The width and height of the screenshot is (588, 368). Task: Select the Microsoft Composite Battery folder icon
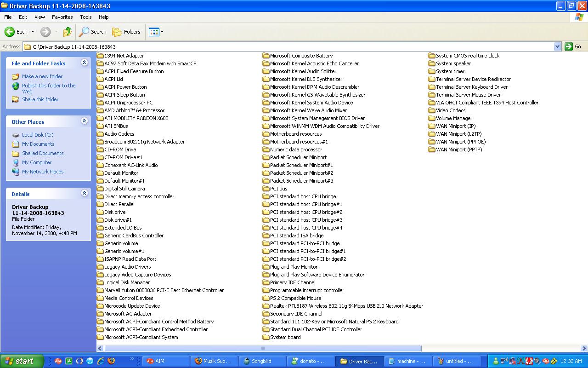click(x=266, y=56)
